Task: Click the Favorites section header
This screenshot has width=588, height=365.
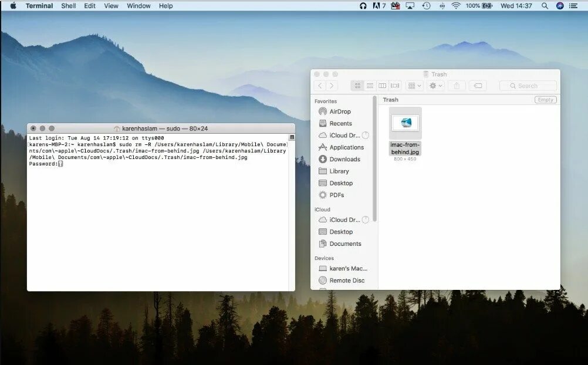Action: pyautogui.click(x=326, y=102)
